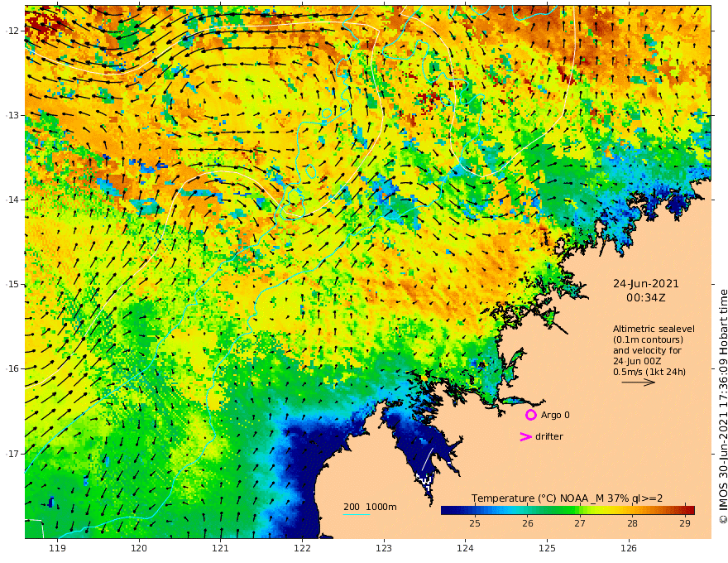728x563 pixels.
Task: Click the 0.5m/s velocity reference arrow
Action: click(x=639, y=383)
